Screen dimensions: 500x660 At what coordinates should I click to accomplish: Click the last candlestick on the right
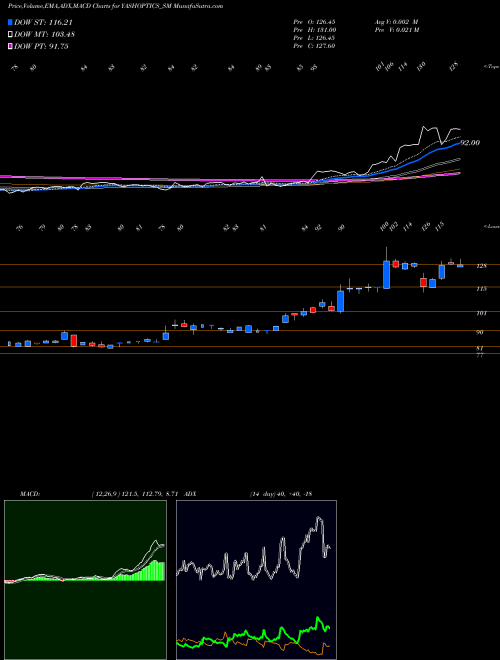pyautogui.click(x=460, y=266)
